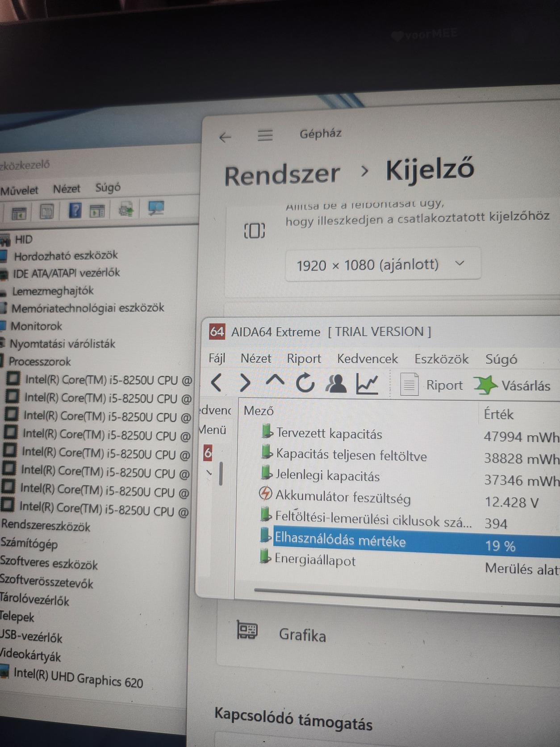Viewport: 560px width, 747px height.
Task: Select the Jelenlegi kapacitás row
Action: point(327,476)
